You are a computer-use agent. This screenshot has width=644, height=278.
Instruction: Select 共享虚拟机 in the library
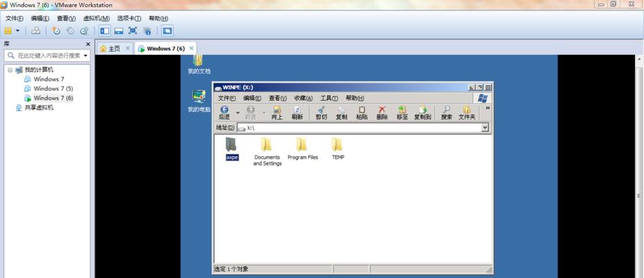[39, 108]
